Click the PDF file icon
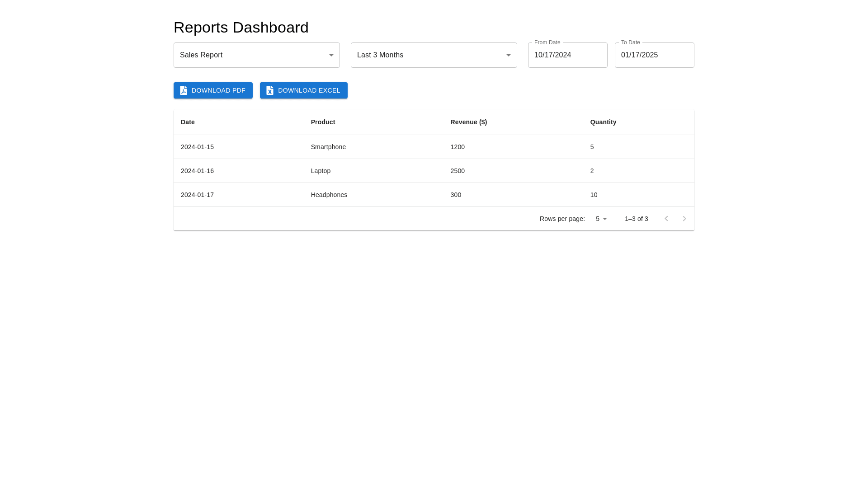 (x=184, y=90)
